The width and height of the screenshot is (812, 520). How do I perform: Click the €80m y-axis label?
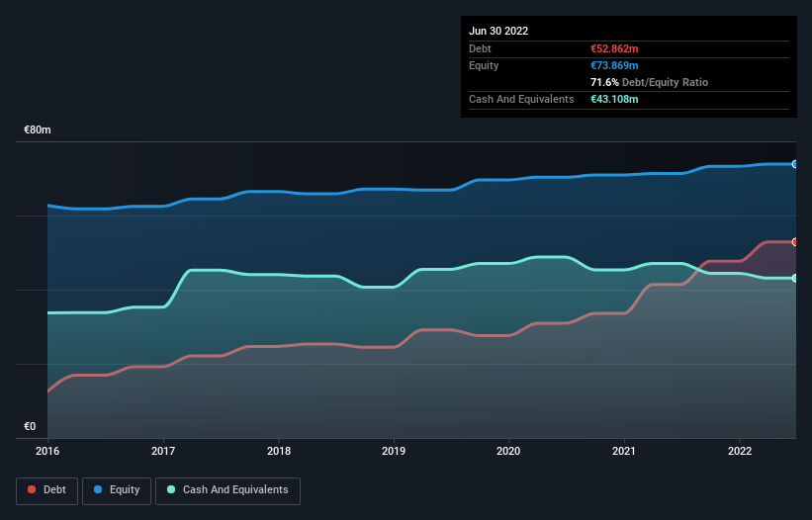pos(38,130)
